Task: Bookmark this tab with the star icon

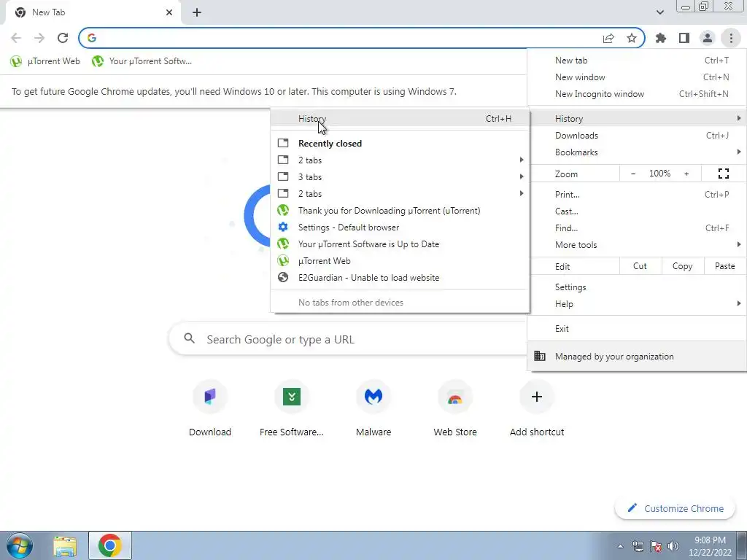Action: point(632,38)
